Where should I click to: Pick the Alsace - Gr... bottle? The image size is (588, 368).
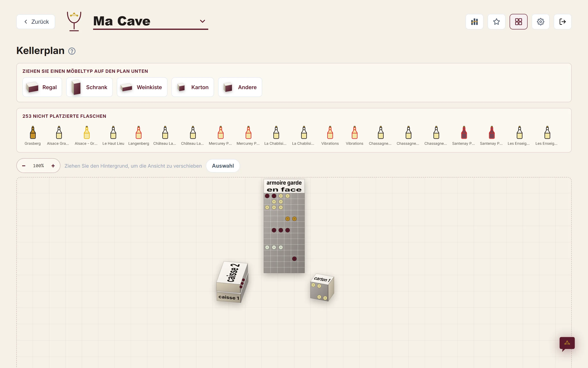click(x=86, y=136)
